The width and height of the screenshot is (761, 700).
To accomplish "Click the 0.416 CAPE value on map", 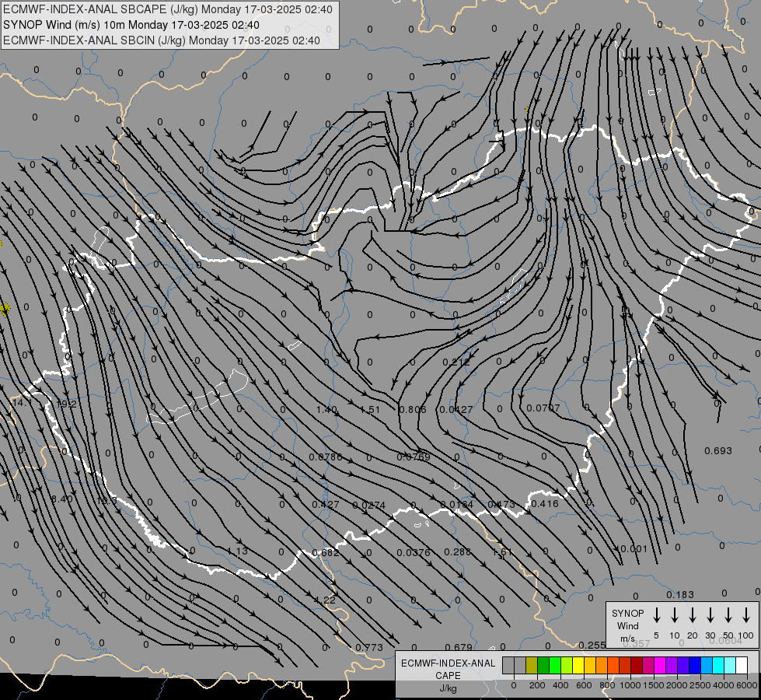I will (545, 503).
